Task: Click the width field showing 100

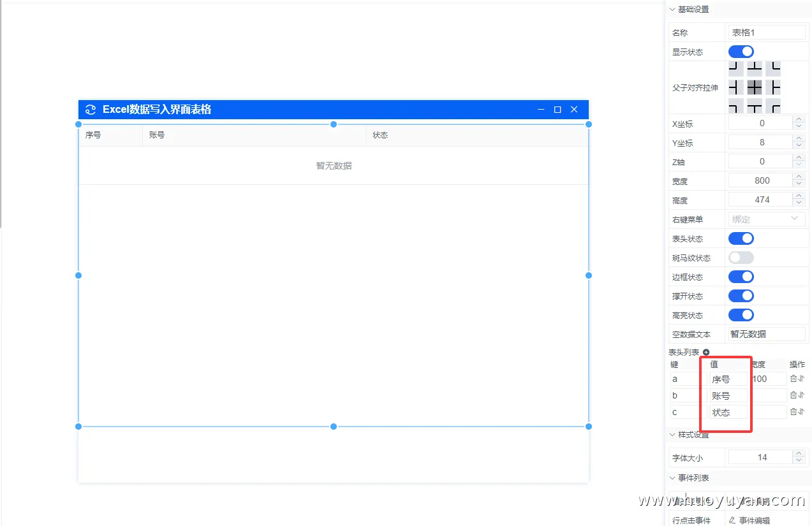Action: (768, 379)
